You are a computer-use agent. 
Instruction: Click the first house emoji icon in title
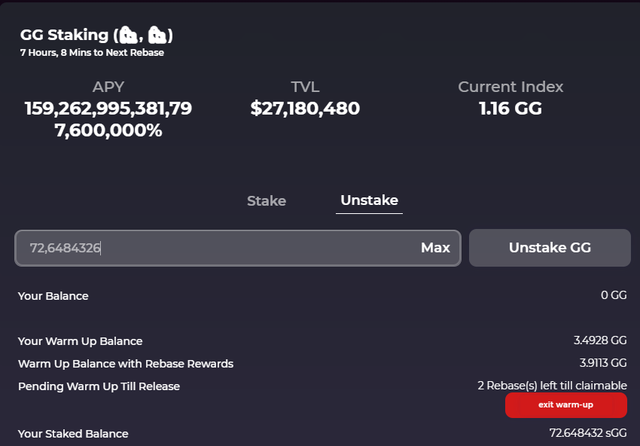coord(129,35)
